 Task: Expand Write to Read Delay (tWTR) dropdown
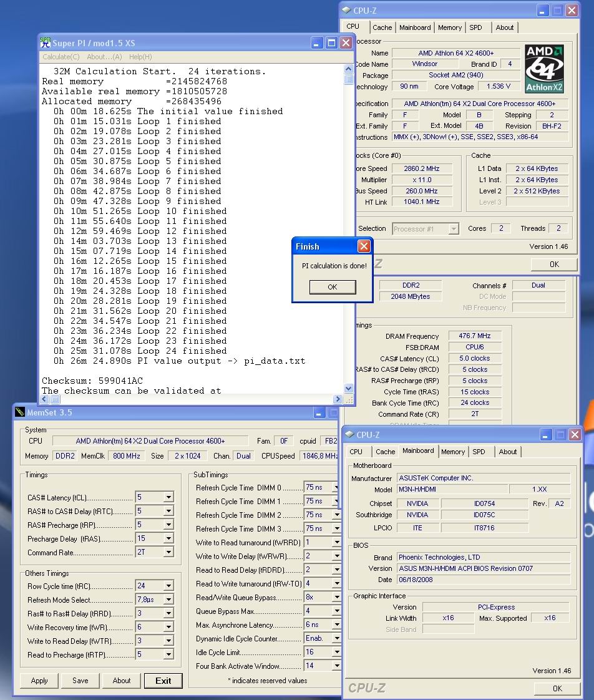click(168, 641)
